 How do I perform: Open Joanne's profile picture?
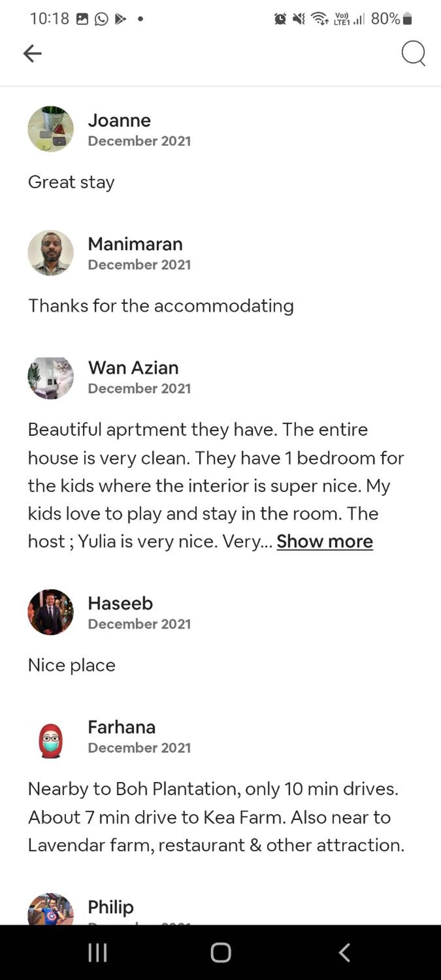[51, 129]
